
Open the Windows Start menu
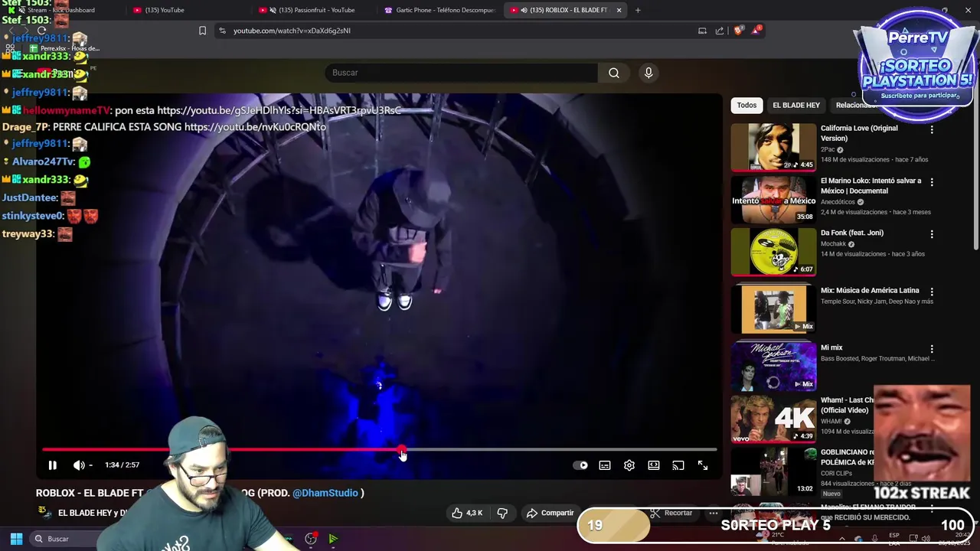tap(16, 539)
